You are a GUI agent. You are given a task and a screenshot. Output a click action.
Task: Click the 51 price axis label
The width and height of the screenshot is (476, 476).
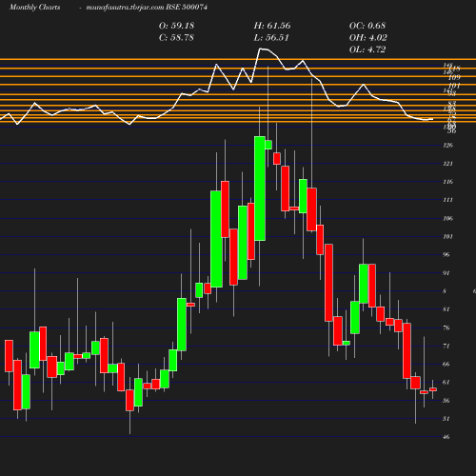point(446,419)
